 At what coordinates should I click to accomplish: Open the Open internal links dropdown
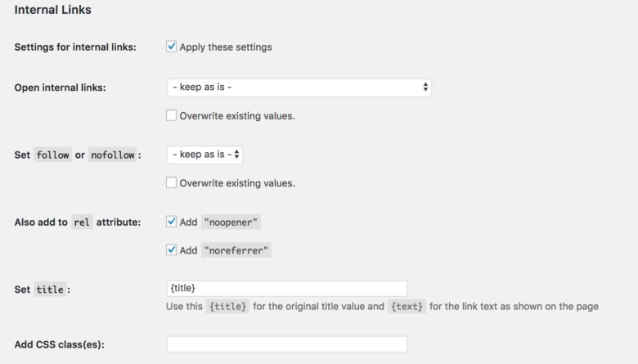click(x=299, y=88)
